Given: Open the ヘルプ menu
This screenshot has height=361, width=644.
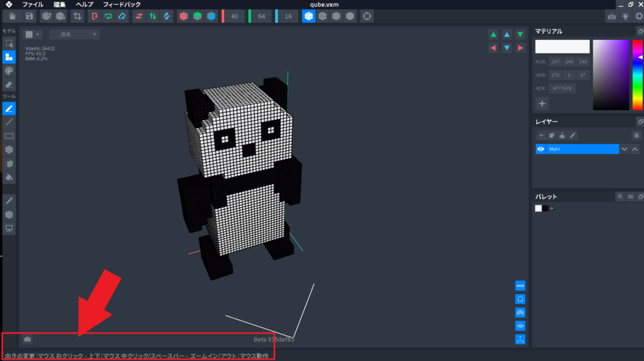Looking at the screenshot, I should (84, 5).
